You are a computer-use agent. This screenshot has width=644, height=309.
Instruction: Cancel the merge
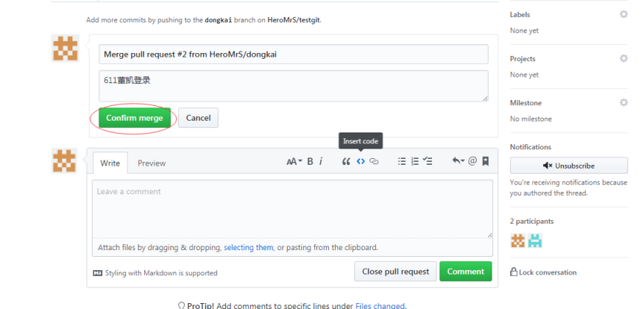tap(198, 118)
